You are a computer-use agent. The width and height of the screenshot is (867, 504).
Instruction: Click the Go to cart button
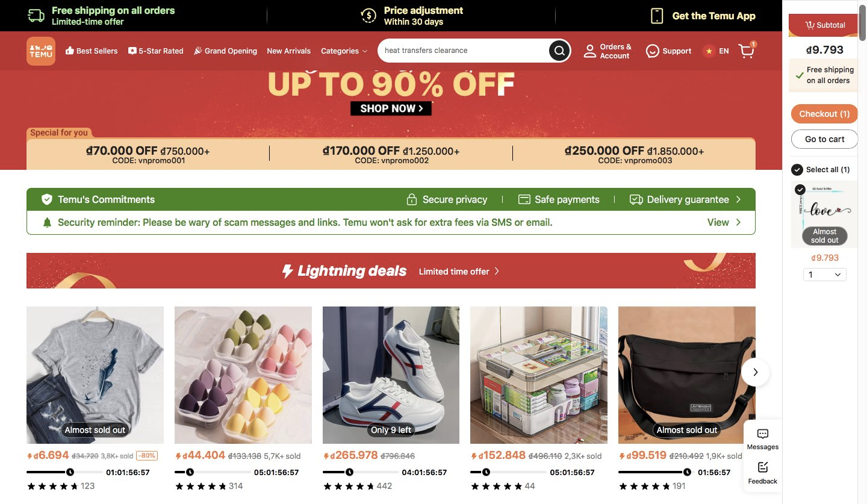pyautogui.click(x=824, y=139)
